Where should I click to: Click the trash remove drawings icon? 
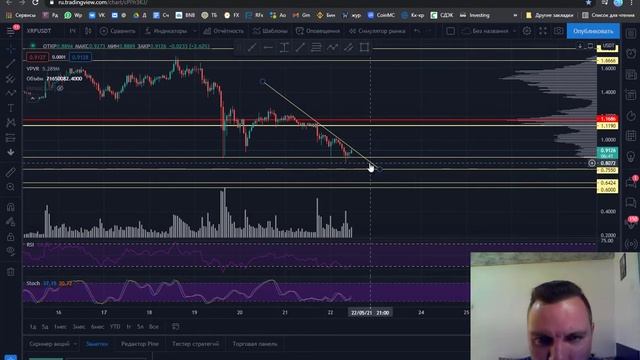(11, 272)
